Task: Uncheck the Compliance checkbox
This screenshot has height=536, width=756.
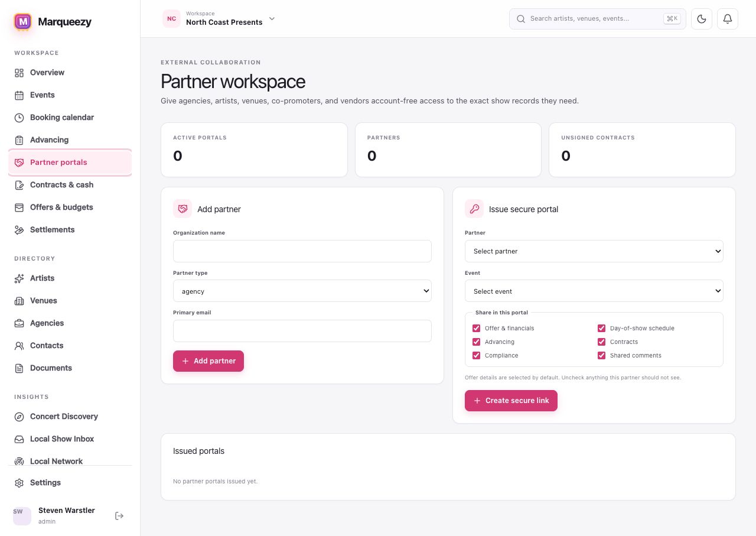Action: point(477,355)
